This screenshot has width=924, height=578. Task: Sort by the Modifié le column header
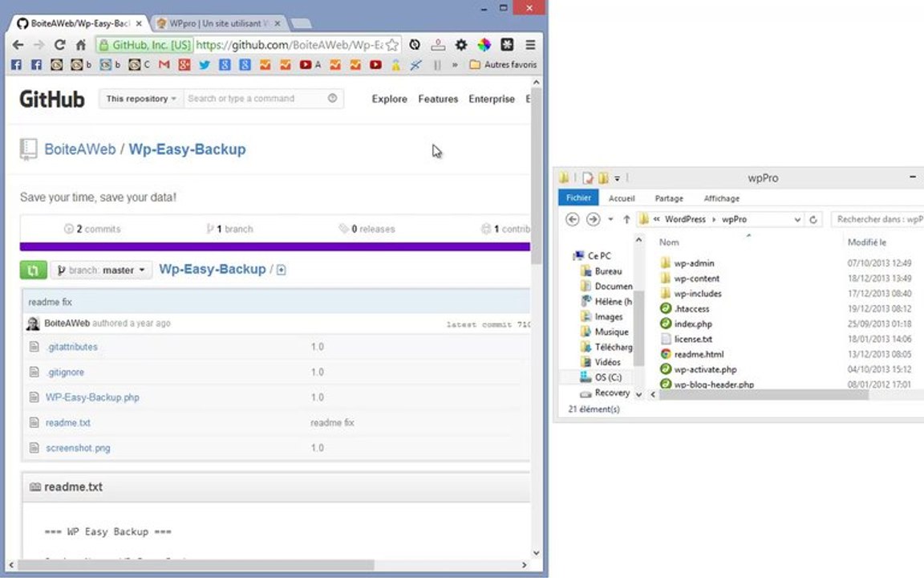tap(867, 242)
